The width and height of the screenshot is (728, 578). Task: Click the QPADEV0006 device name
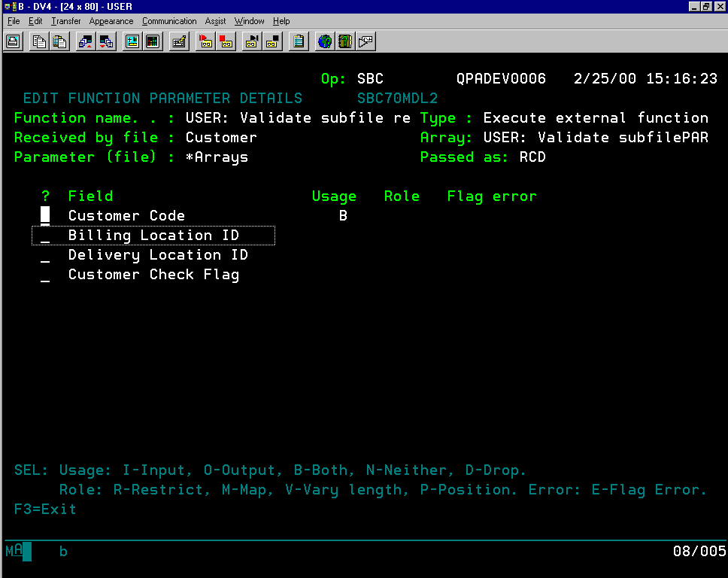tap(501, 78)
